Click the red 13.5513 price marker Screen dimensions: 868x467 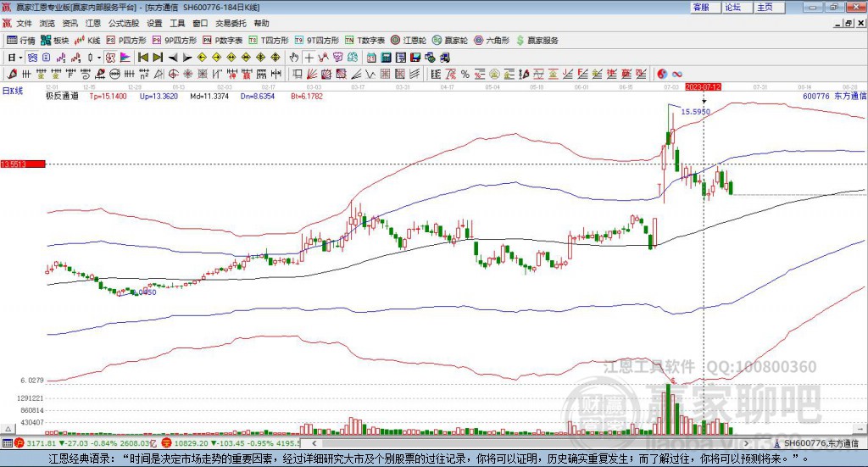(23, 164)
